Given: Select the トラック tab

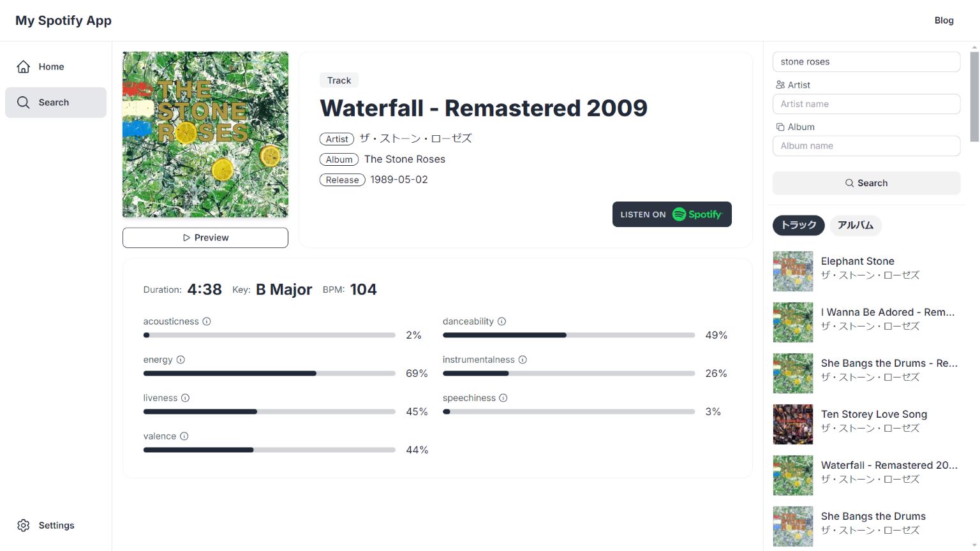Looking at the screenshot, I should 799,225.
